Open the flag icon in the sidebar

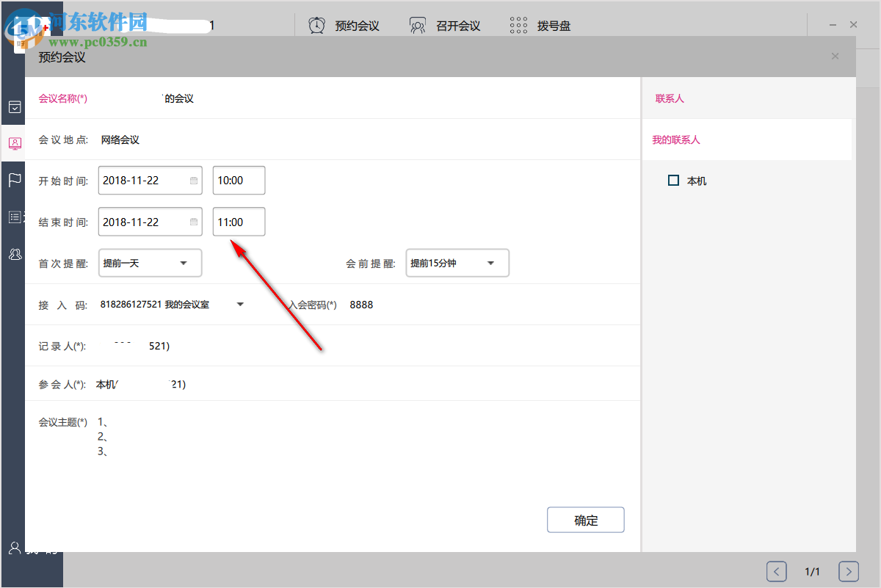[15, 180]
